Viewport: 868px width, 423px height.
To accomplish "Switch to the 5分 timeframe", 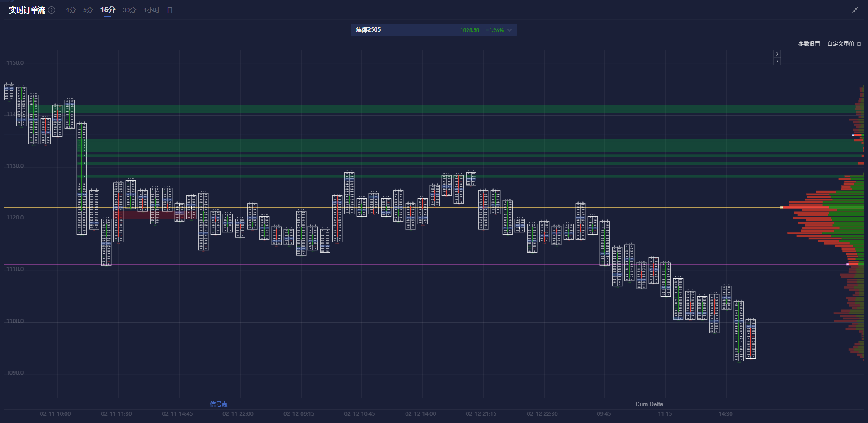I will 88,10.
